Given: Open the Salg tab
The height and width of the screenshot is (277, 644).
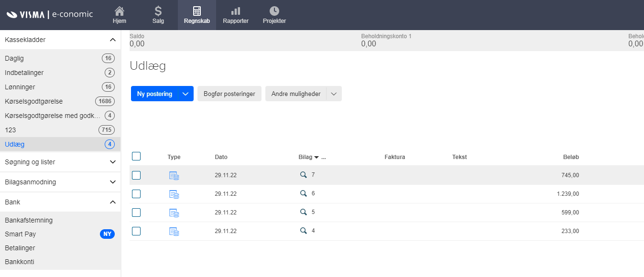Looking at the screenshot, I should 158,15.
